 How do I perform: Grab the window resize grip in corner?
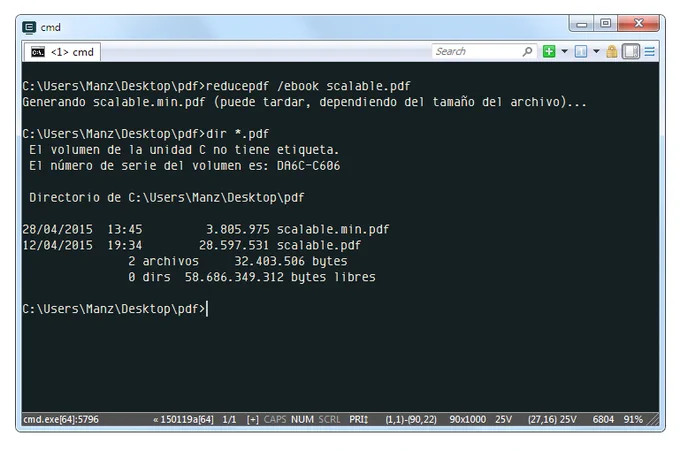click(x=653, y=419)
